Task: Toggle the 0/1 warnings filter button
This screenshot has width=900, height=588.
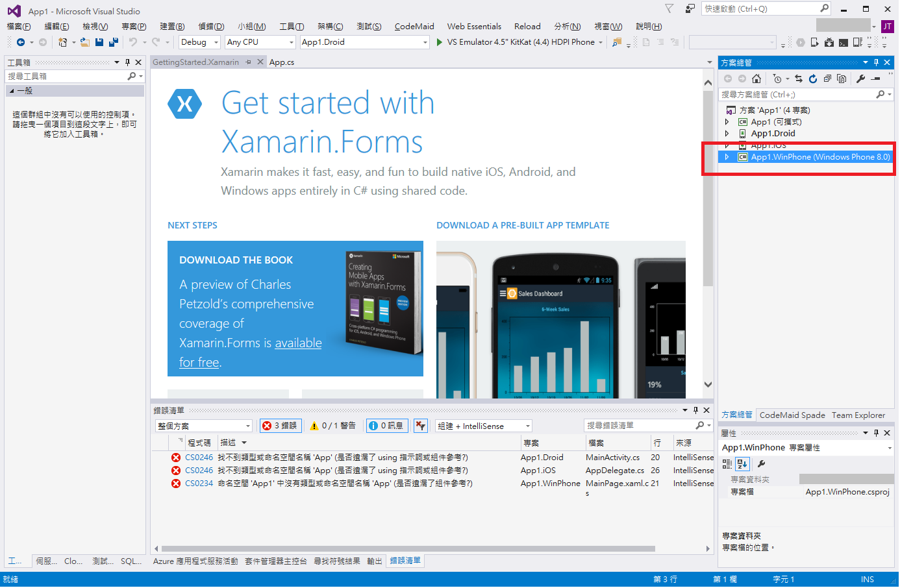Action: click(332, 426)
